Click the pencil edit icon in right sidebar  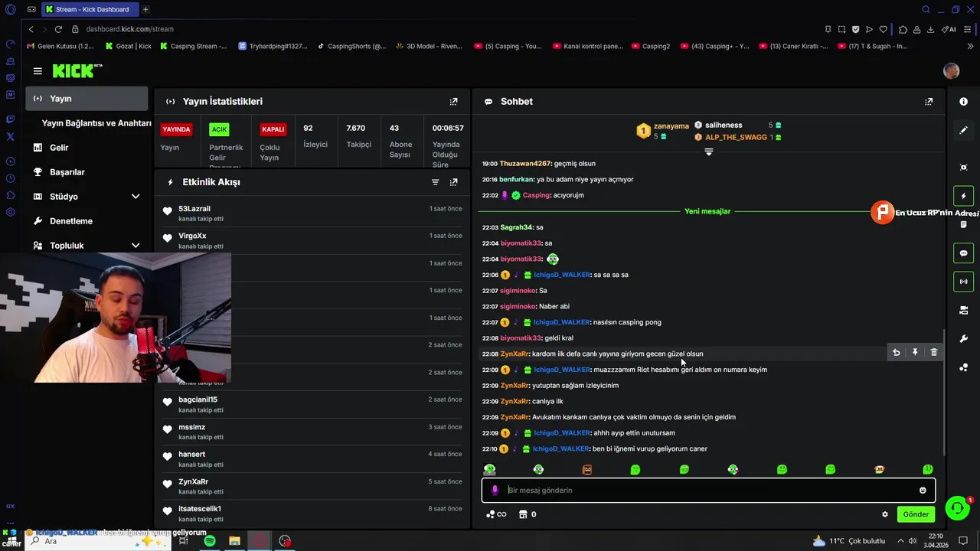(x=963, y=130)
